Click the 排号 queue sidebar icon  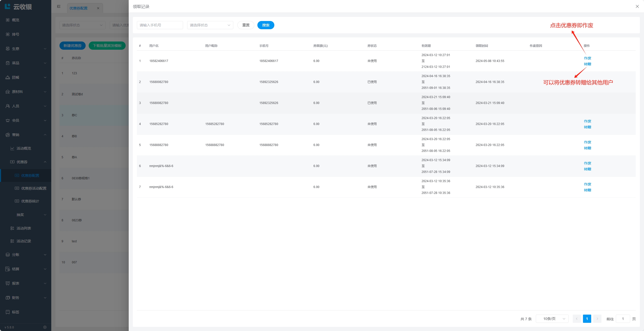pos(8,34)
